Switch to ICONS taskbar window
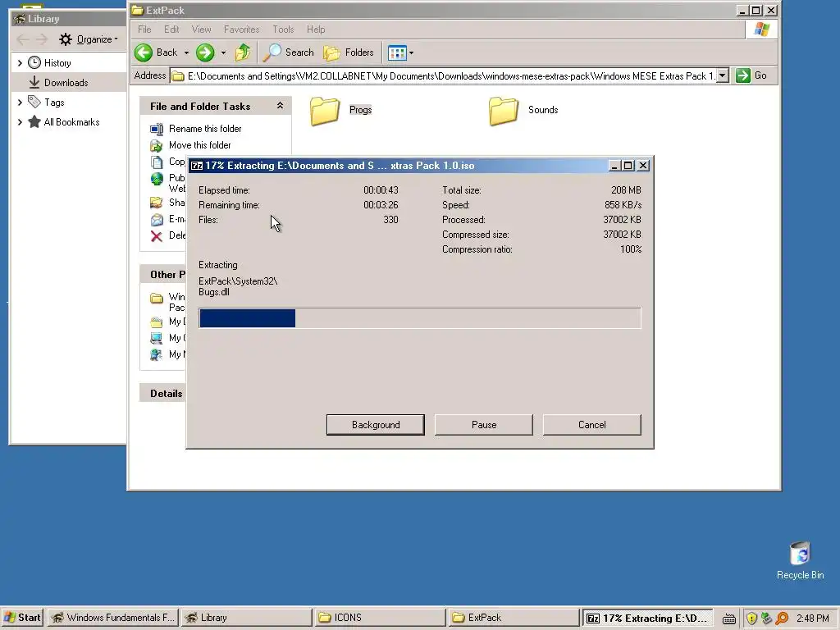 click(x=380, y=618)
